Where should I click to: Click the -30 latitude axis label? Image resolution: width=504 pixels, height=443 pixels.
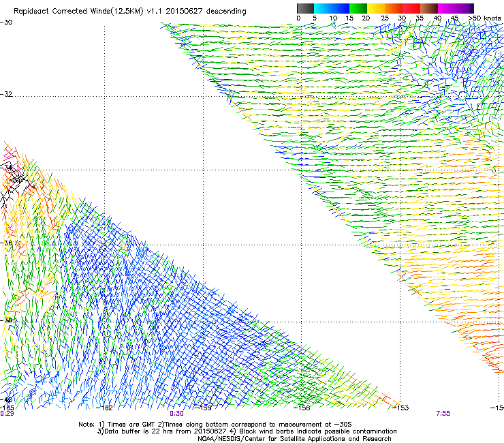pos(6,22)
